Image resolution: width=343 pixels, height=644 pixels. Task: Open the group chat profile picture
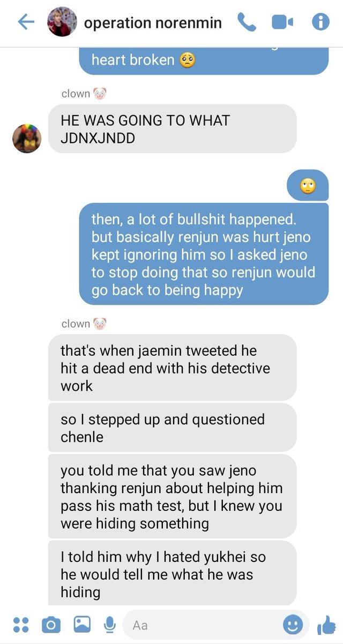click(x=62, y=23)
